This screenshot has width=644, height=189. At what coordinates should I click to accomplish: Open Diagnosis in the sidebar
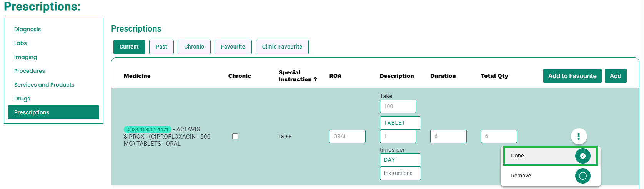[27, 29]
